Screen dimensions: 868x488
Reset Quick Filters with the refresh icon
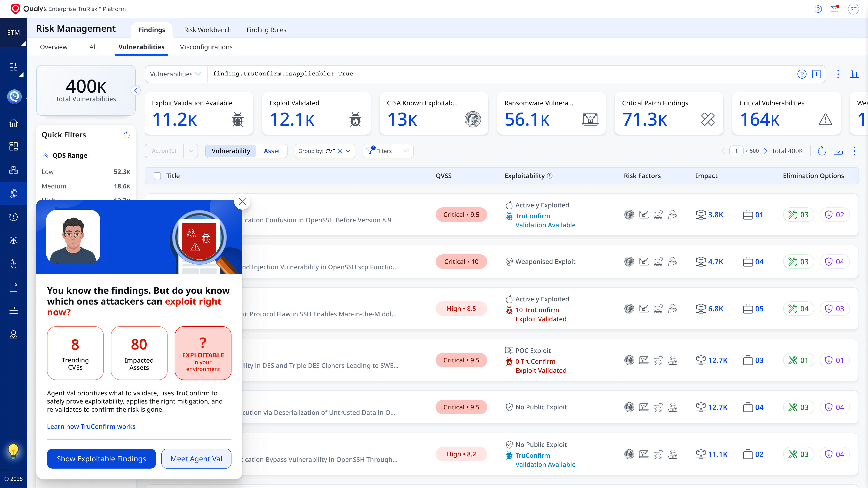126,135
